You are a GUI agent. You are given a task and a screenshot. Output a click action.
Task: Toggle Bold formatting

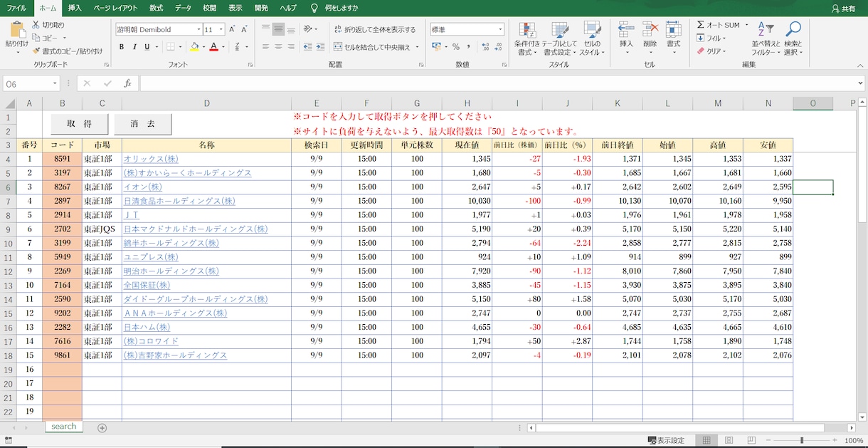click(x=122, y=47)
